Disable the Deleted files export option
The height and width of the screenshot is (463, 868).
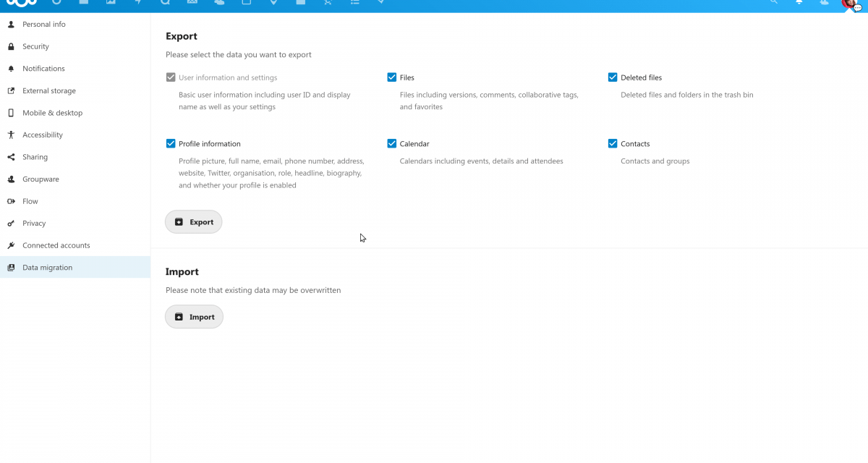(x=613, y=77)
